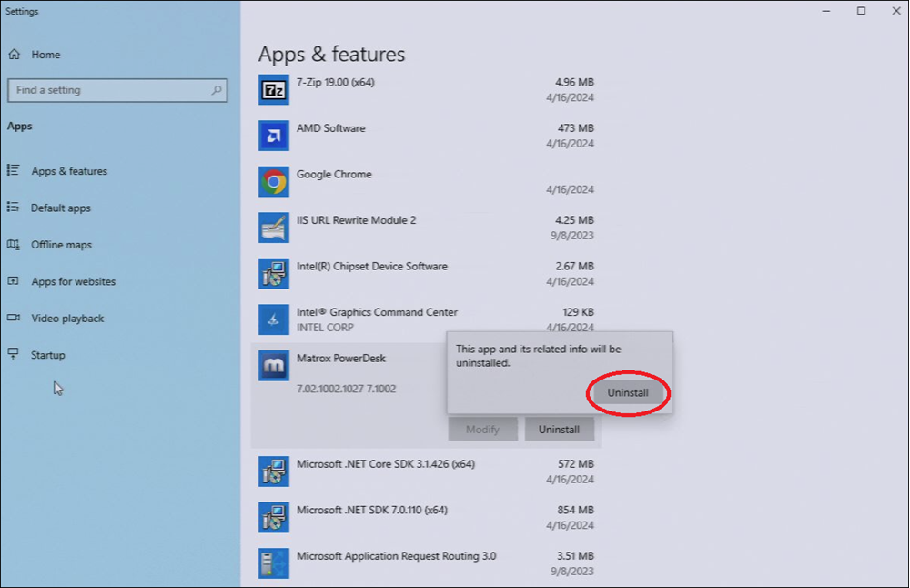Open Default apps settings
This screenshot has height=588, width=910.
pos(61,208)
